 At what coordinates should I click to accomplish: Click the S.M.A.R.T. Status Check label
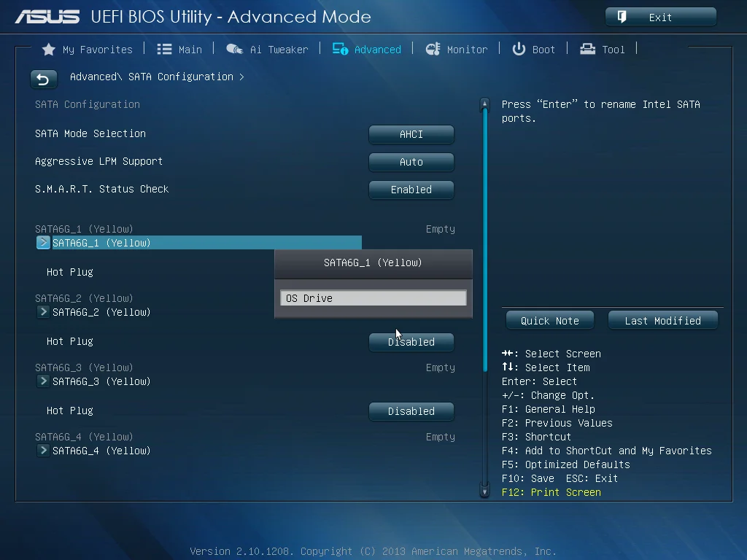click(102, 189)
